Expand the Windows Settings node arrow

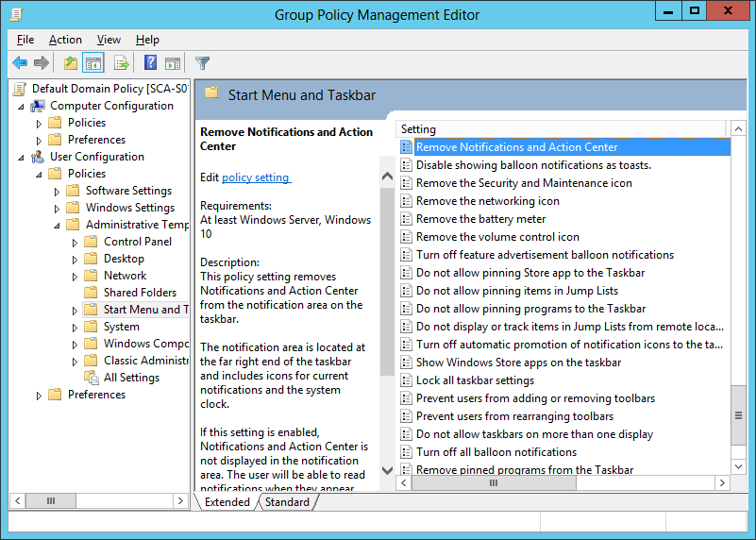click(x=58, y=208)
